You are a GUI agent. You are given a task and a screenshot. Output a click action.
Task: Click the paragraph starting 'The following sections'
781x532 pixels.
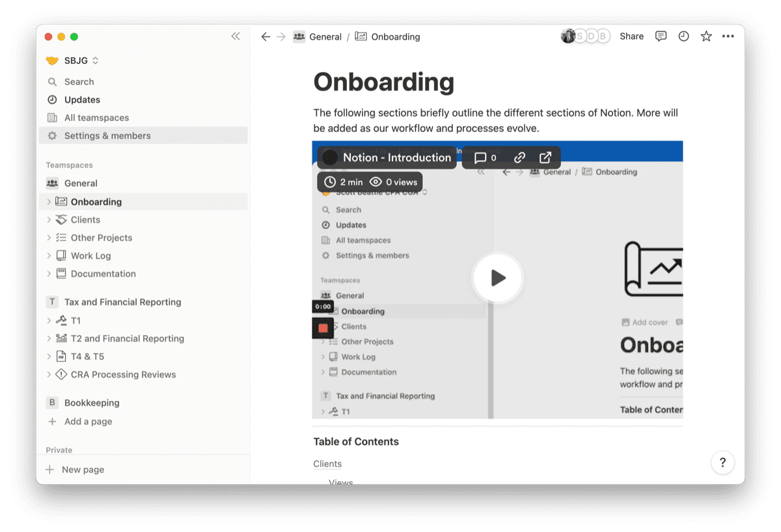click(496, 120)
